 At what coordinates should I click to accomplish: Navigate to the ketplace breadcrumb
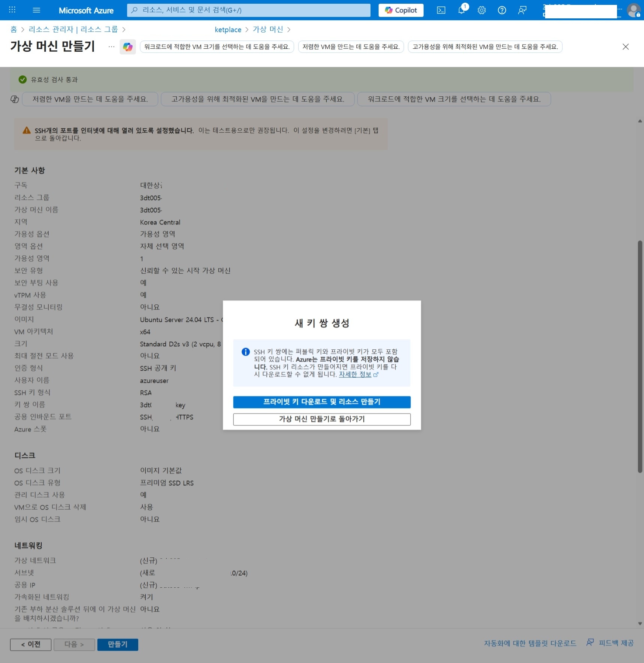228,29
